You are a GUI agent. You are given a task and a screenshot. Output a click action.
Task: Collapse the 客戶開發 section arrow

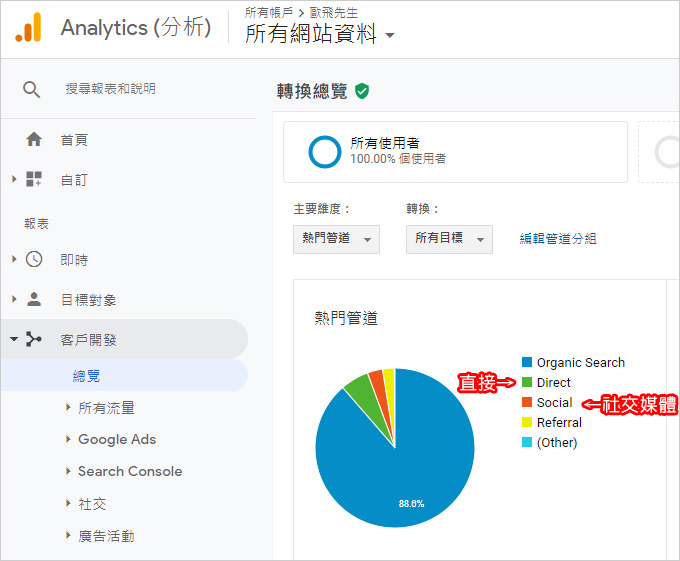pyautogui.click(x=14, y=339)
